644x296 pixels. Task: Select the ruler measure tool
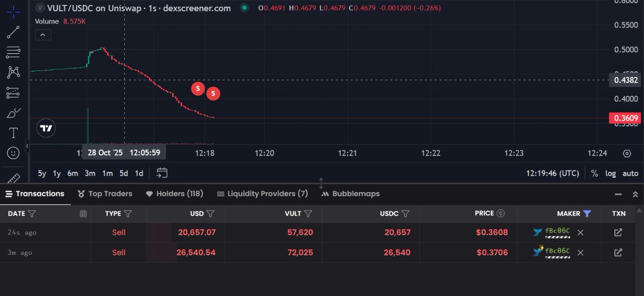13,178
